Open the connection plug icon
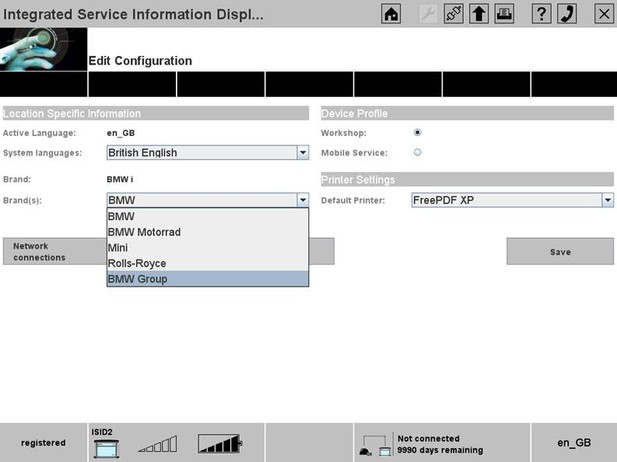Screen dimensions: 617x462 [x=453, y=14]
